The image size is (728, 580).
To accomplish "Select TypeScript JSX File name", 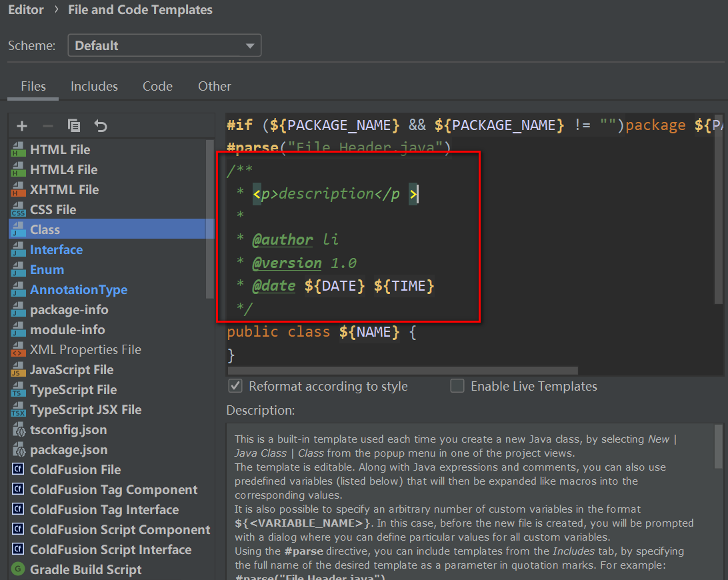I will click(86, 409).
